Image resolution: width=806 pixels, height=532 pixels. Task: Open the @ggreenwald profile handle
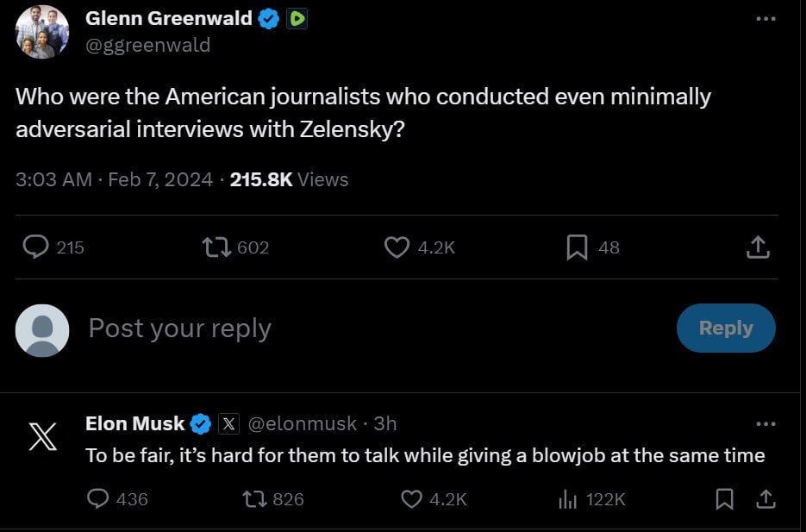tap(147, 46)
